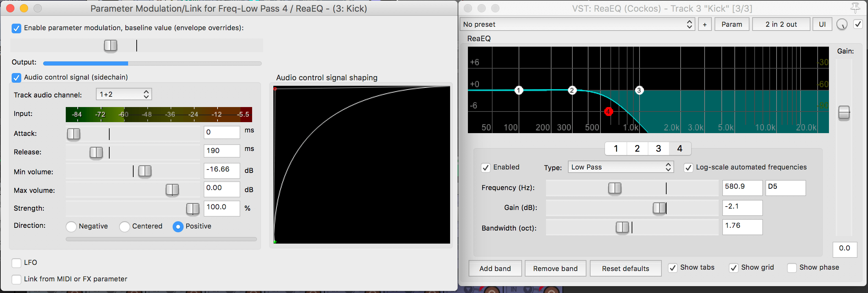The image size is (868, 293).
Task: Click EQ band point 2 on graph
Action: [x=572, y=90]
